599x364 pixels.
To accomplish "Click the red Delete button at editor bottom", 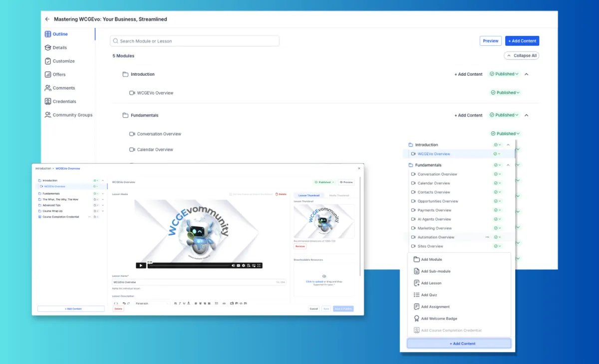I will tap(118, 309).
